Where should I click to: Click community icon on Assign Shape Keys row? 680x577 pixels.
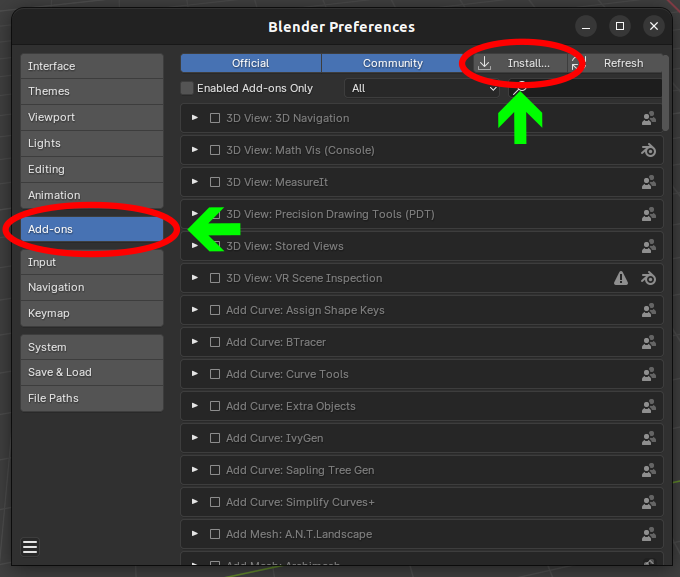649,310
